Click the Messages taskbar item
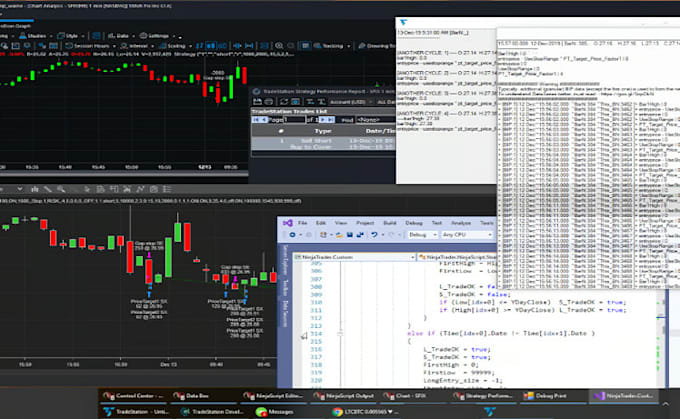The height and width of the screenshot is (419, 680). coord(280,410)
